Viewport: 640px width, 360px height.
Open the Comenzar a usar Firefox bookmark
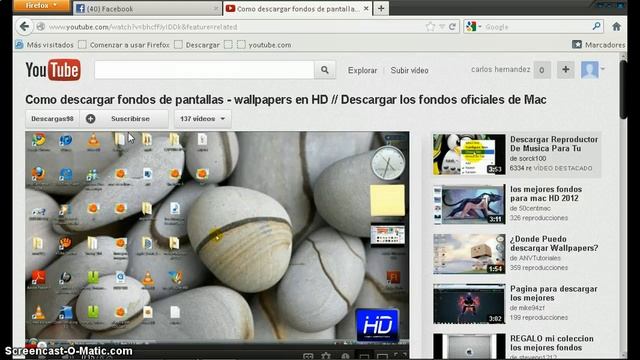(124, 45)
